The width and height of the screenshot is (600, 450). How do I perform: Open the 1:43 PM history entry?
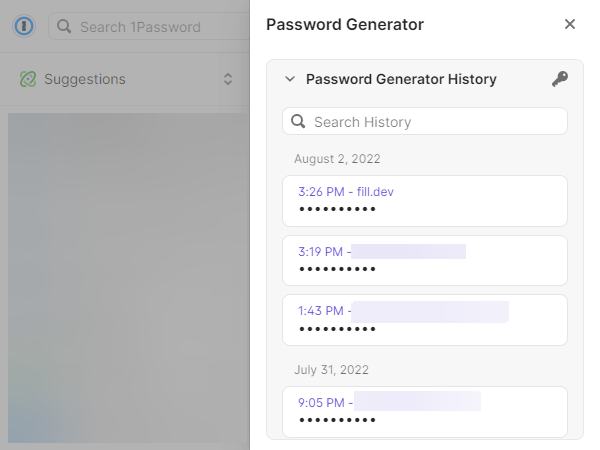point(425,320)
